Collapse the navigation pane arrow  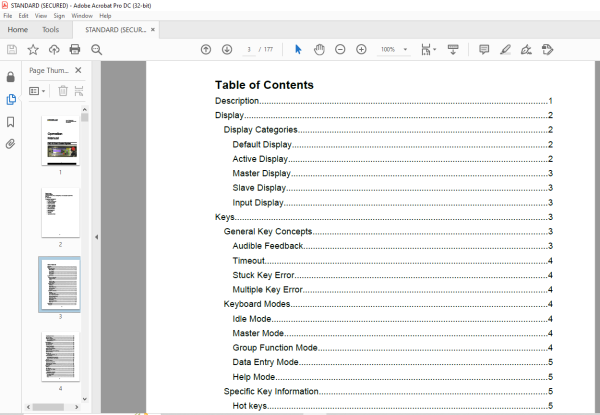96,237
